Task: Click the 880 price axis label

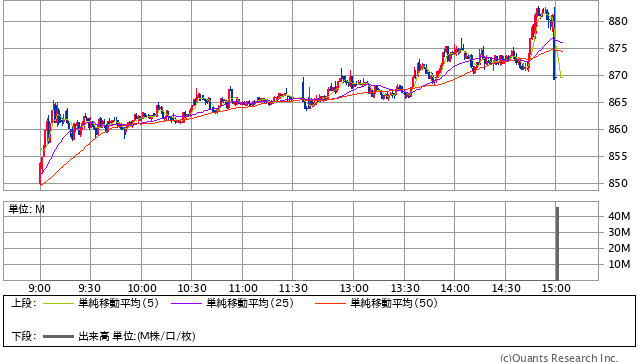Action: click(618, 21)
